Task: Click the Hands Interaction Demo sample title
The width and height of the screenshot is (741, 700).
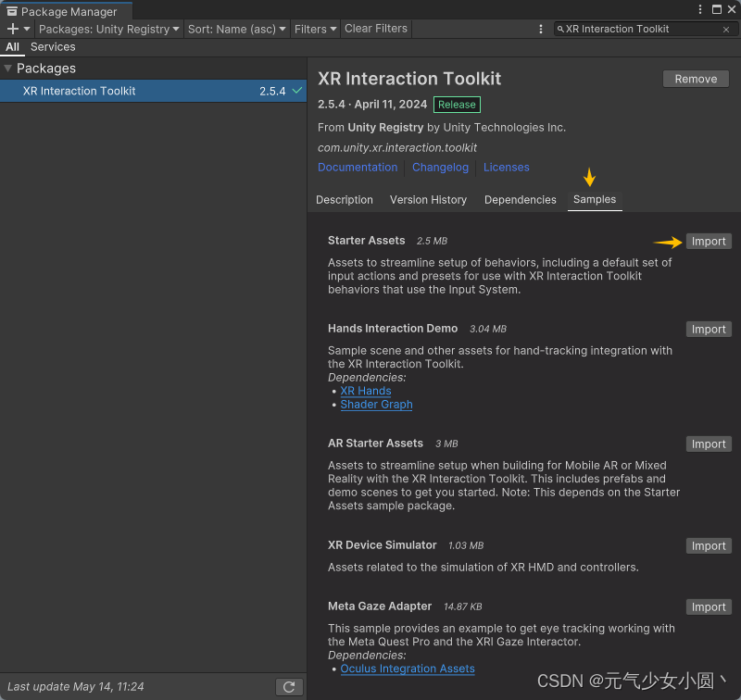Action: tap(393, 329)
